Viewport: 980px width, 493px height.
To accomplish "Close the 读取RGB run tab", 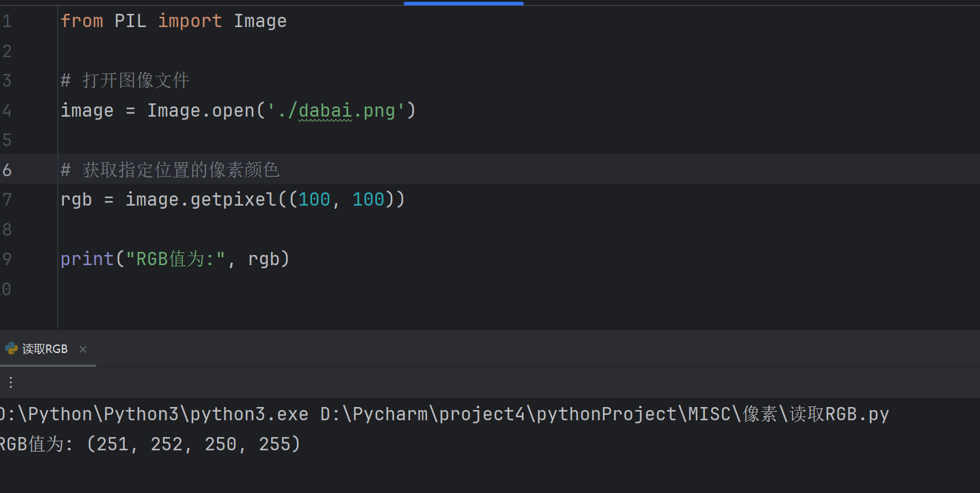I will coord(83,349).
